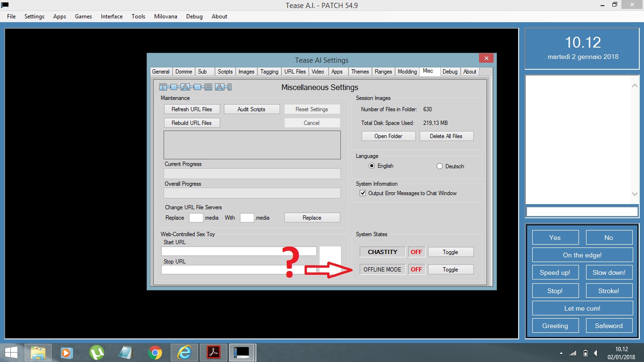
Task: Open the session images folder
Action: click(388, 136)
